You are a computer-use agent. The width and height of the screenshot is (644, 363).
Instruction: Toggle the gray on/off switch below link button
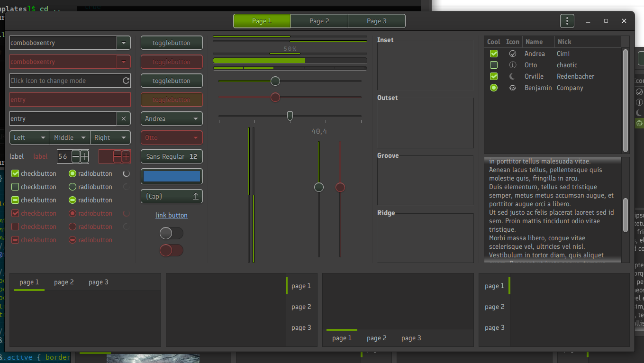point(172,233)
